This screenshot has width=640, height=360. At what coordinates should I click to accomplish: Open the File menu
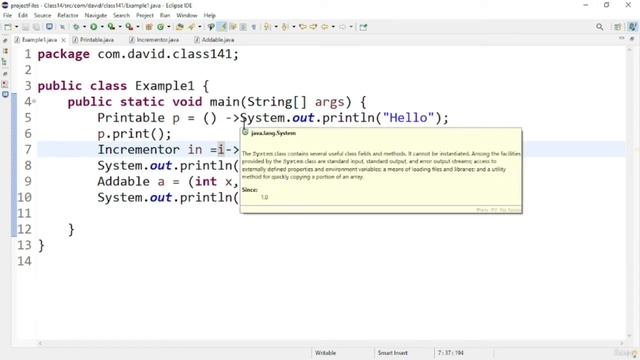(x=7, y=15)
